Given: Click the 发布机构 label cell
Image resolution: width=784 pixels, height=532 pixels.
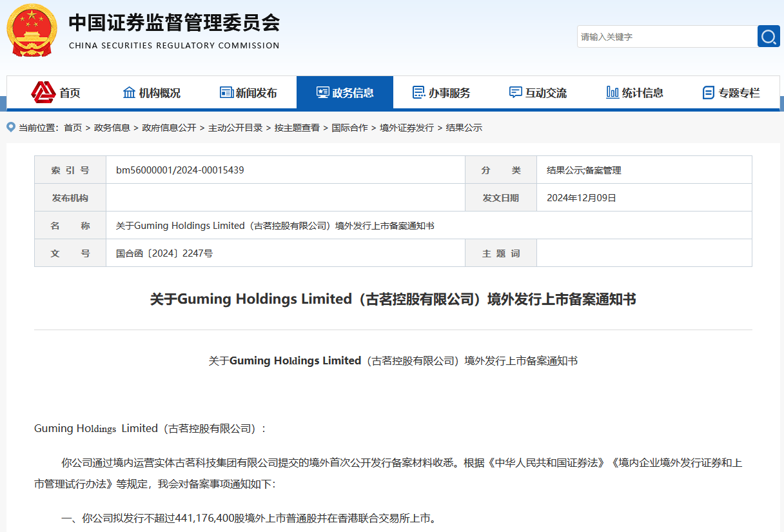Looking at the screenshot, I should (x=70, y=198).
